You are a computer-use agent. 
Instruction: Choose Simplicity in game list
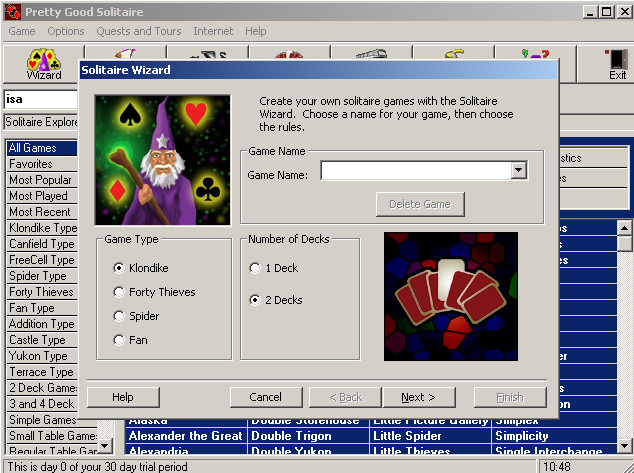click(x=554, y=436)
